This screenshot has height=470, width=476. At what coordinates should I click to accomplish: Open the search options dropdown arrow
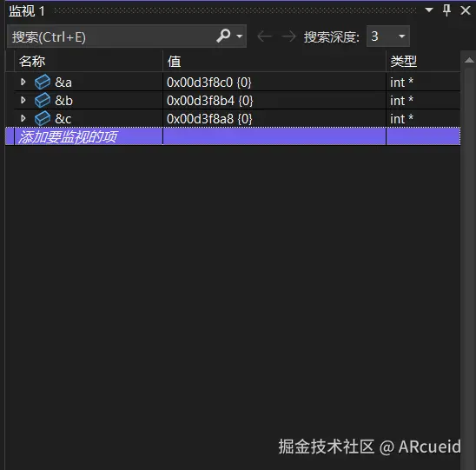tap(240, 36)
